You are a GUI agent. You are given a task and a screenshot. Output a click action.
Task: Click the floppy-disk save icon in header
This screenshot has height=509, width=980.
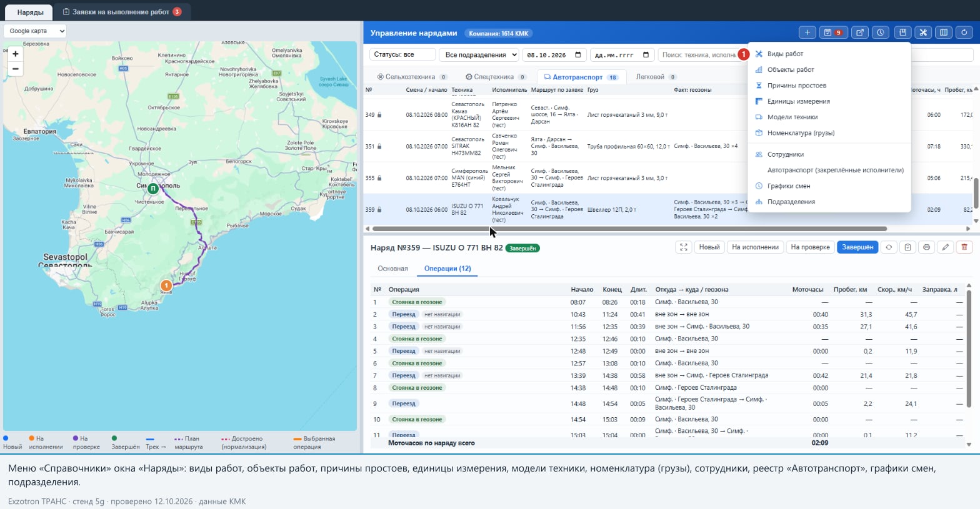point(902,32)
